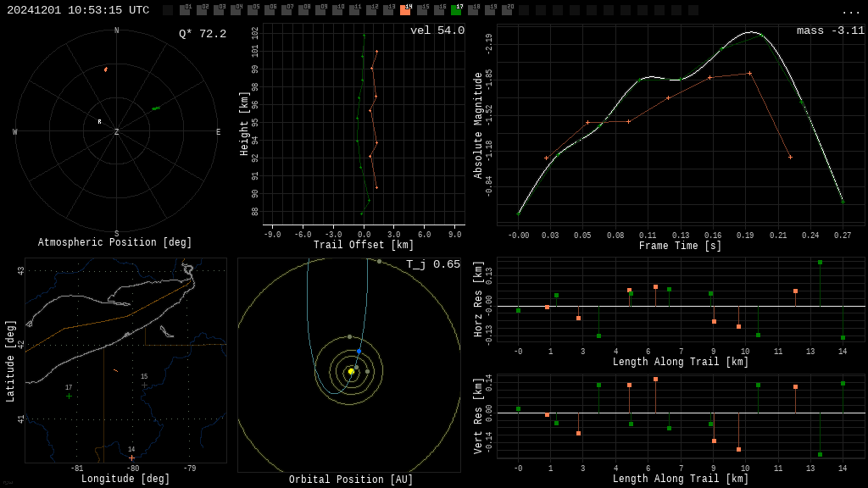Click the green meteor marker on sky plot

156,108
